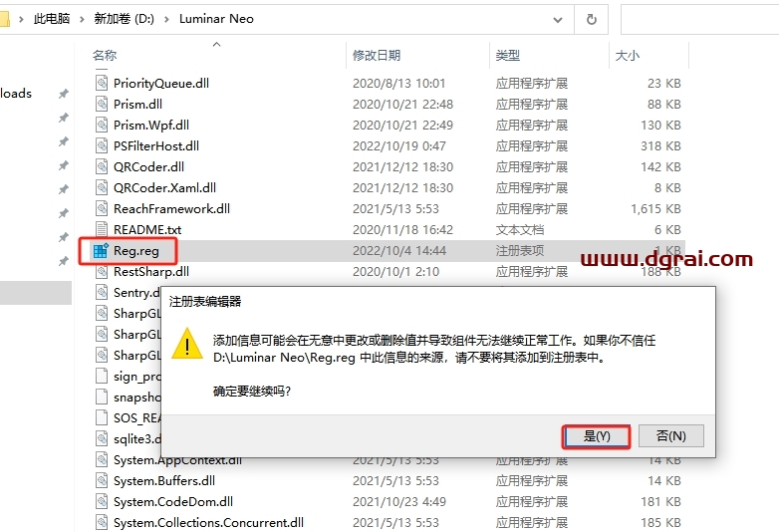Select the System.Collections.Concurrent.dll file name
The height and width of the screenshot is (532, 779).
click(x=208, y=522)
